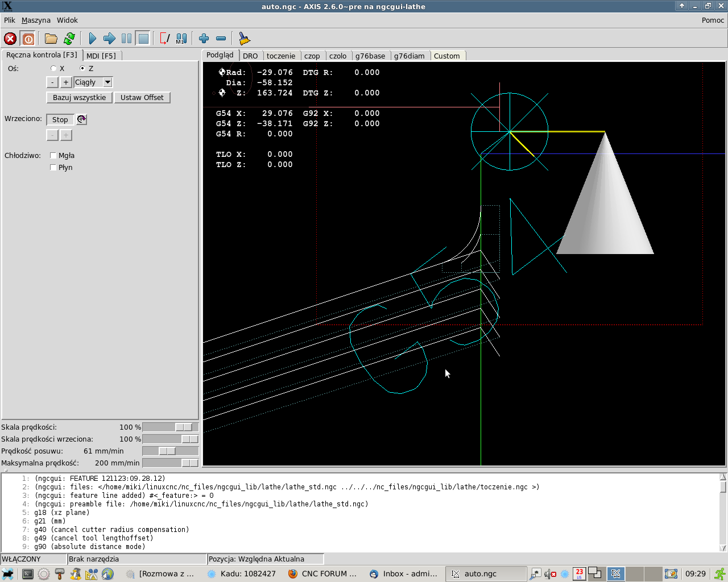728x582 pixels.
Task: Execute next line with step arrow icon
Action: coord(109,39)
